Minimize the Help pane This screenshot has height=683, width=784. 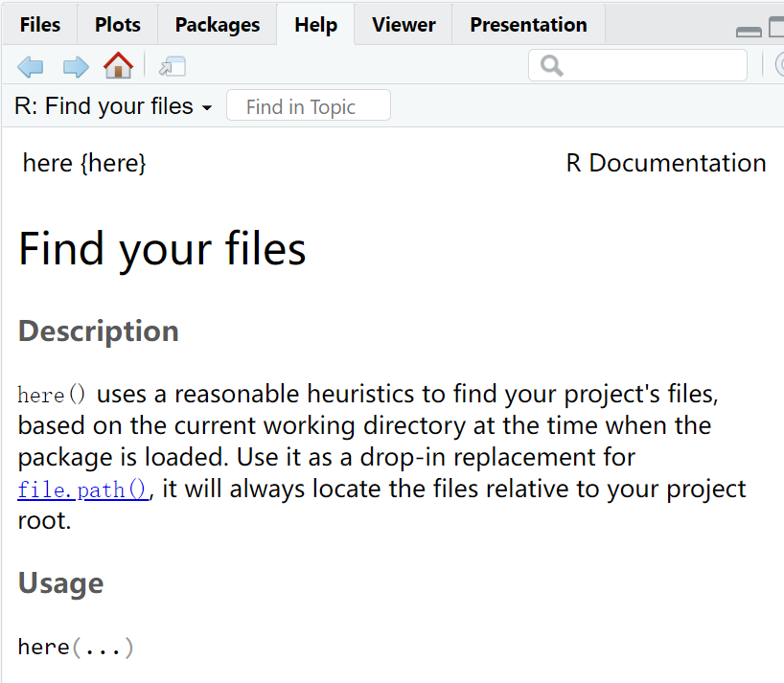(x=749, y=32)
